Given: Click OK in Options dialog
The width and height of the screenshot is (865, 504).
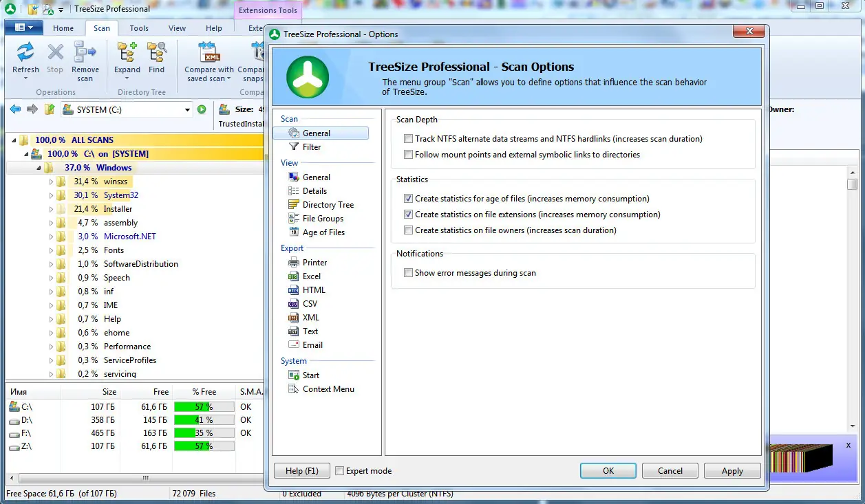Looking at the screenshot, I should coord(608,471).
